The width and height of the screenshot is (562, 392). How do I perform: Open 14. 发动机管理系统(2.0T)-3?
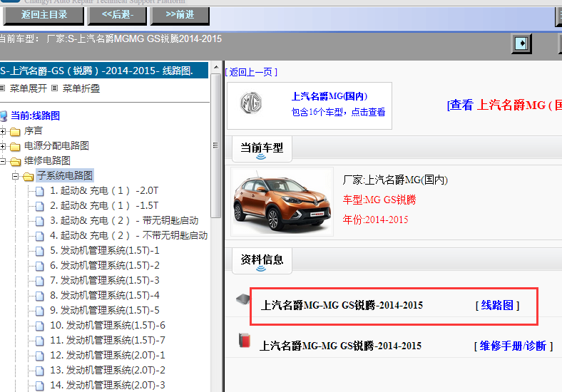pyautogui.click(x=108, y=385)
